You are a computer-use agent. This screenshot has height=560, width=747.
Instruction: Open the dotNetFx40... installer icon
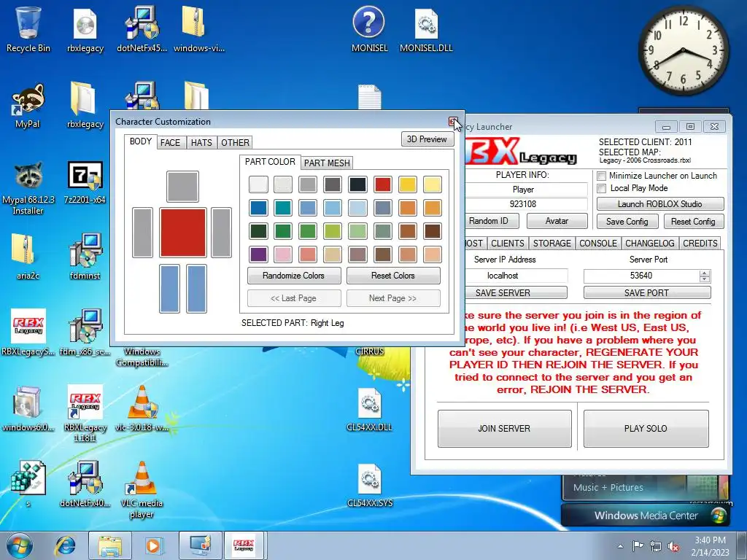pyautogui.click(x=85, y=483)
